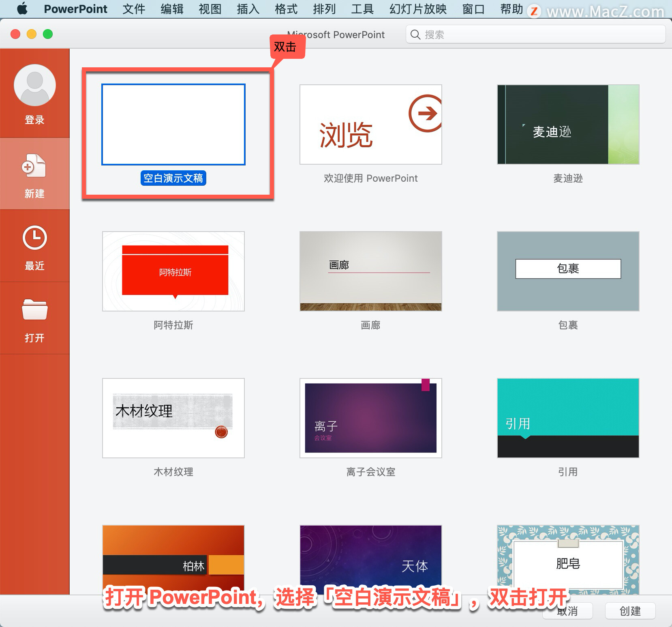This screenshot has height=627, width=672.
Task: Click the 取消 button
Action: (x=567, y=611)
